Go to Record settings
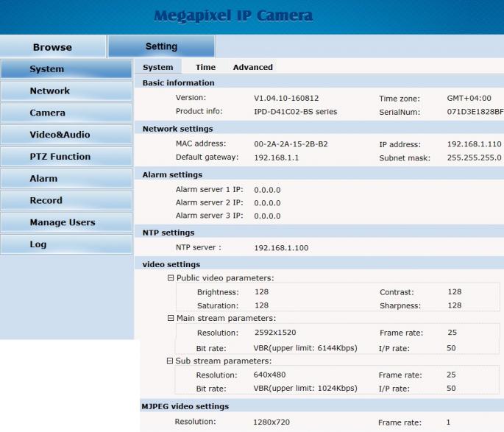 click(x=66, y=200)
